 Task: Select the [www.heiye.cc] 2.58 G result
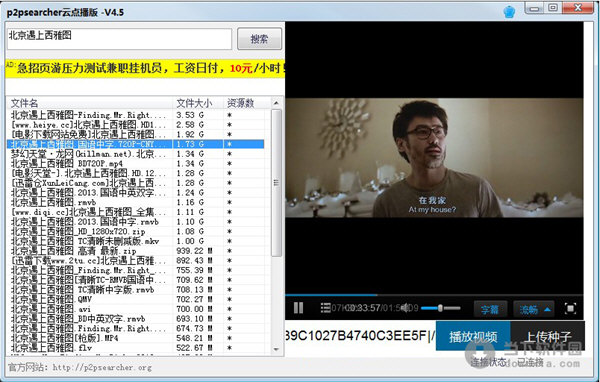point(135,125)
